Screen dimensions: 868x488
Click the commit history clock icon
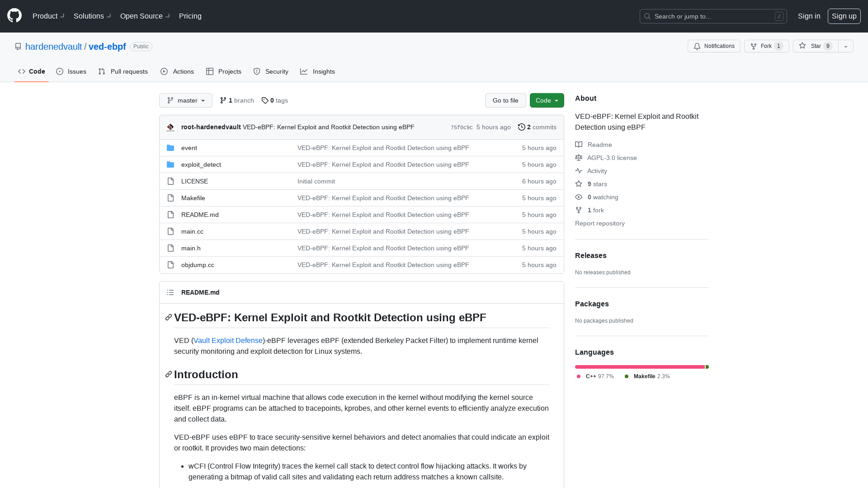(522, 127)
